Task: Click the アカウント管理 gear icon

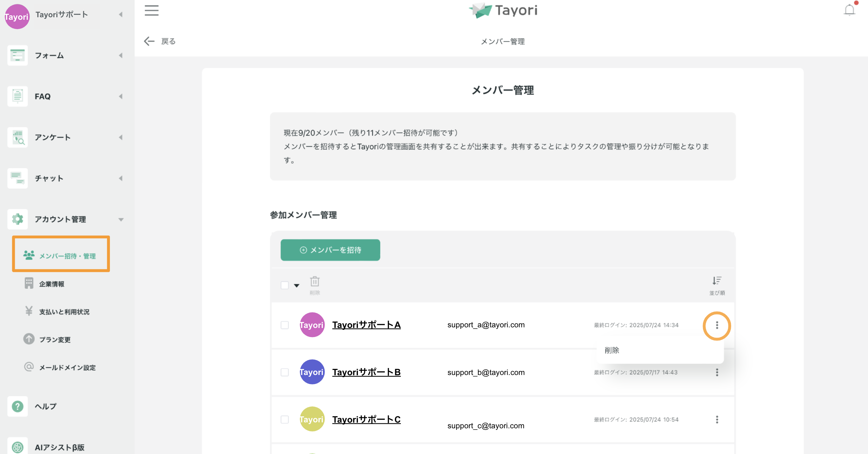Action: [17, 219]
